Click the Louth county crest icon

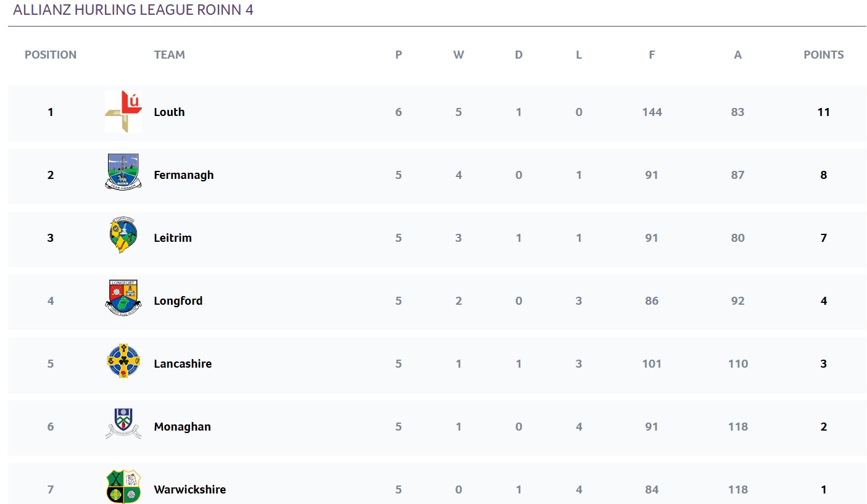[123, 112]
